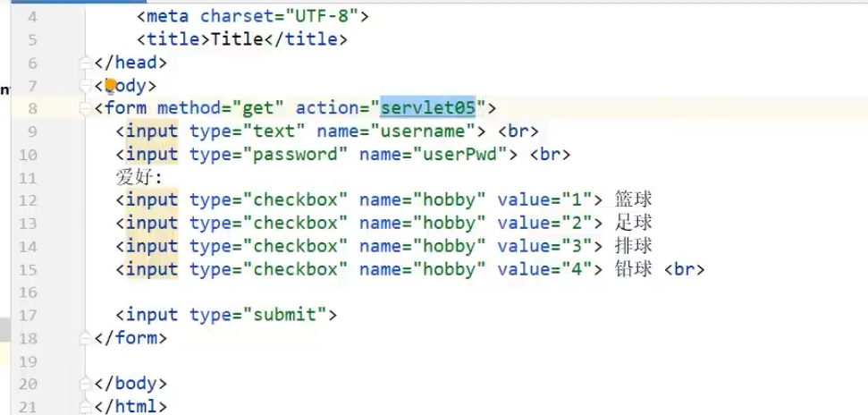Toggle fold marker next to </body>
The image size is (868, 415).
[85, 384]
